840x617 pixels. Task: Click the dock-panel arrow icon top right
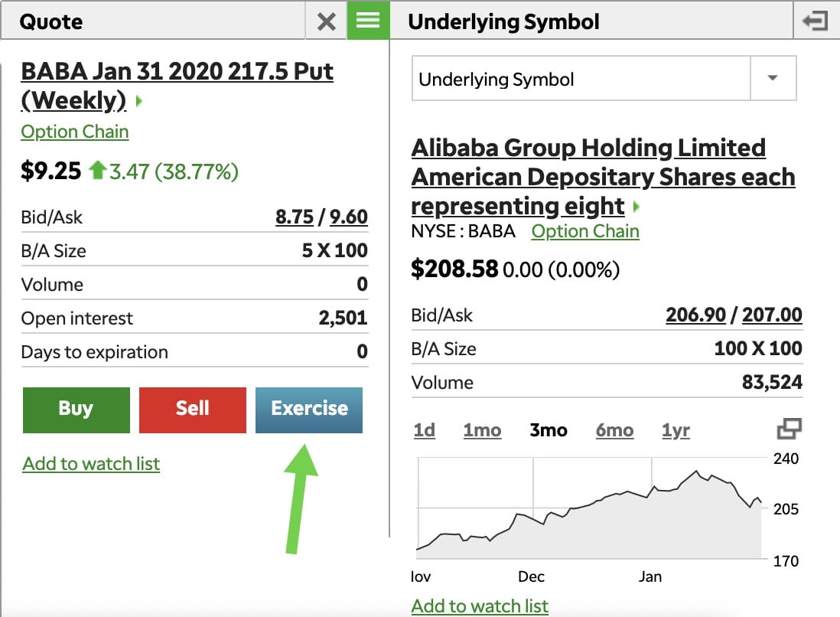tap(815, 21)
